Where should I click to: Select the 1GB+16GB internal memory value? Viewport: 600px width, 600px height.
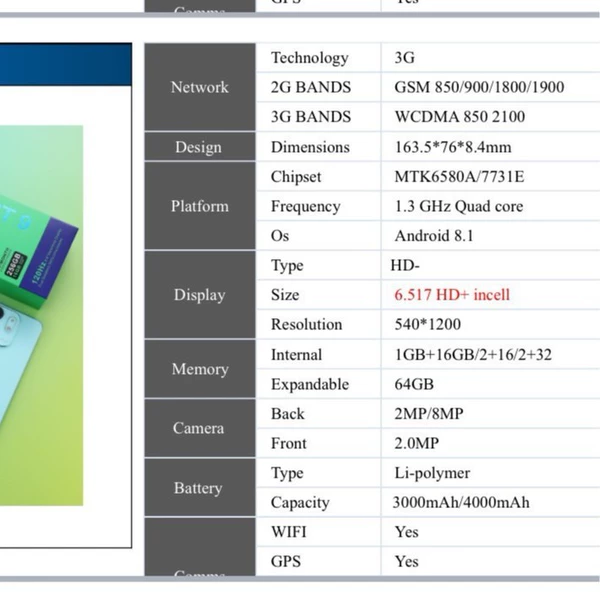[473, 355]
